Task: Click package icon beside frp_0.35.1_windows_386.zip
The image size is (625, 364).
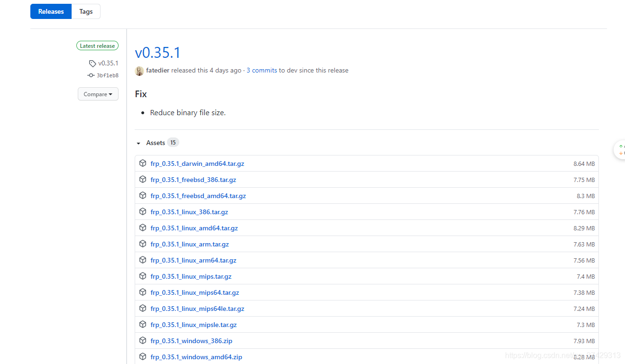Action: click(143, 340)
